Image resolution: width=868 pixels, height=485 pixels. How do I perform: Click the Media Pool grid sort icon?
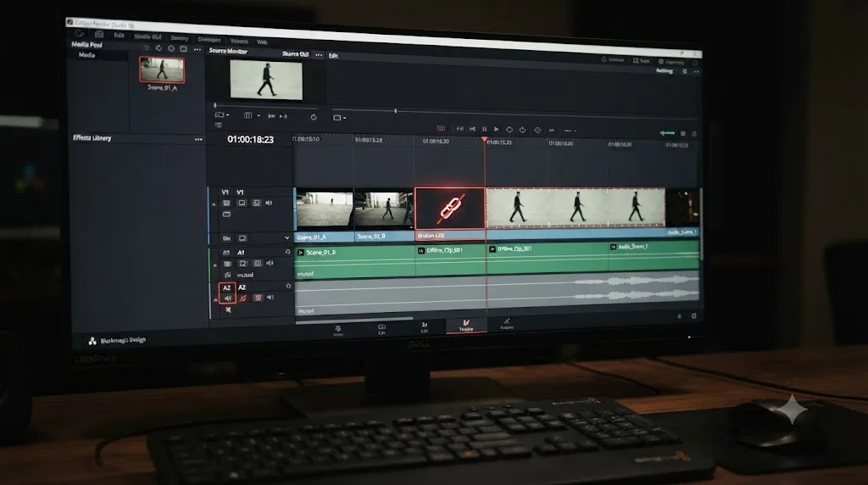point(147,48)
